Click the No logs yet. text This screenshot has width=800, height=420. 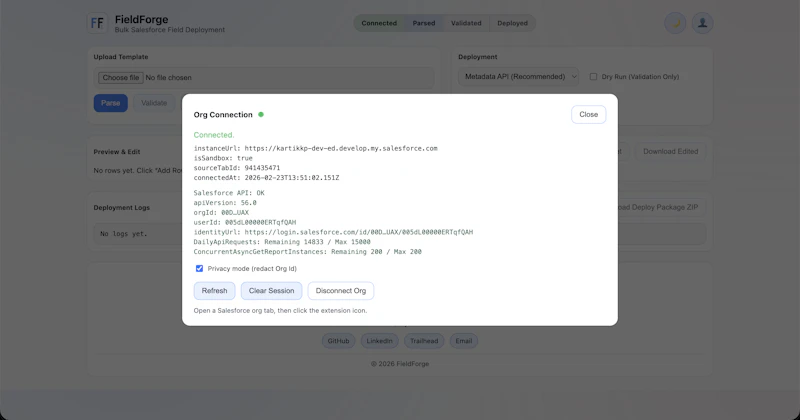coord(123,234)
